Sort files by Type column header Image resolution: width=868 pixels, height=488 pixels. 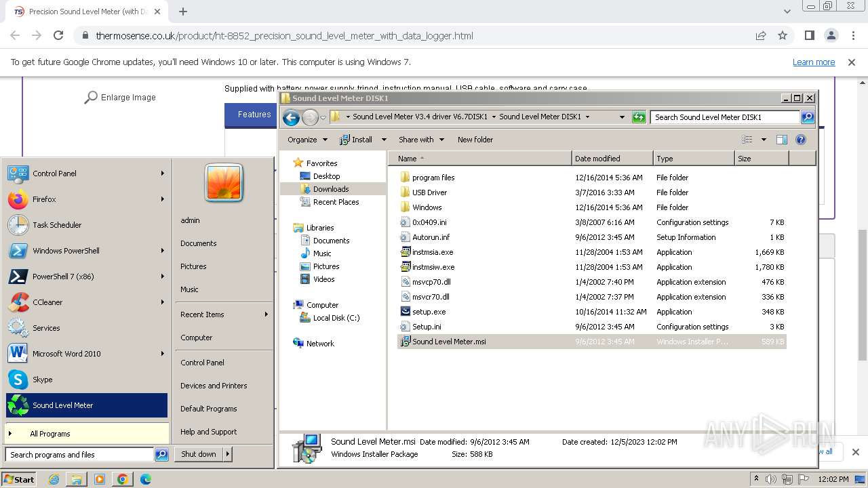pyautogui.click(x=694, y=159)
